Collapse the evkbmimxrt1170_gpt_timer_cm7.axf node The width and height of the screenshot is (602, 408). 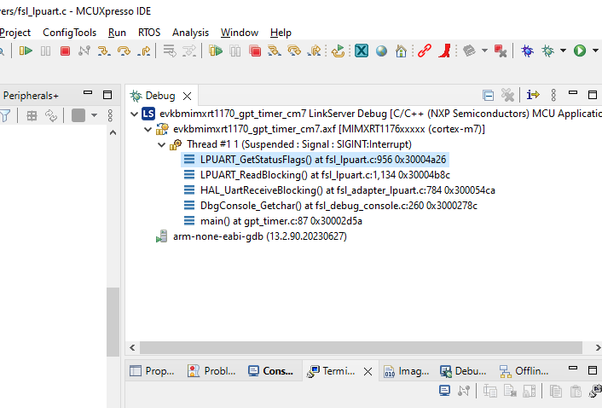click(x=148, y=129)
